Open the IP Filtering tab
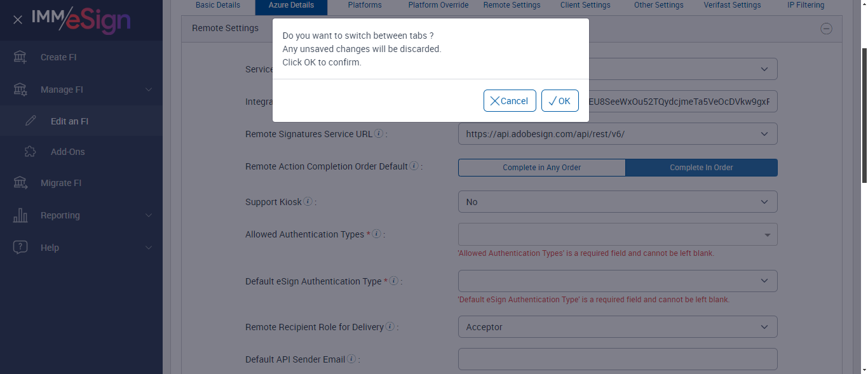 point(801,5)
